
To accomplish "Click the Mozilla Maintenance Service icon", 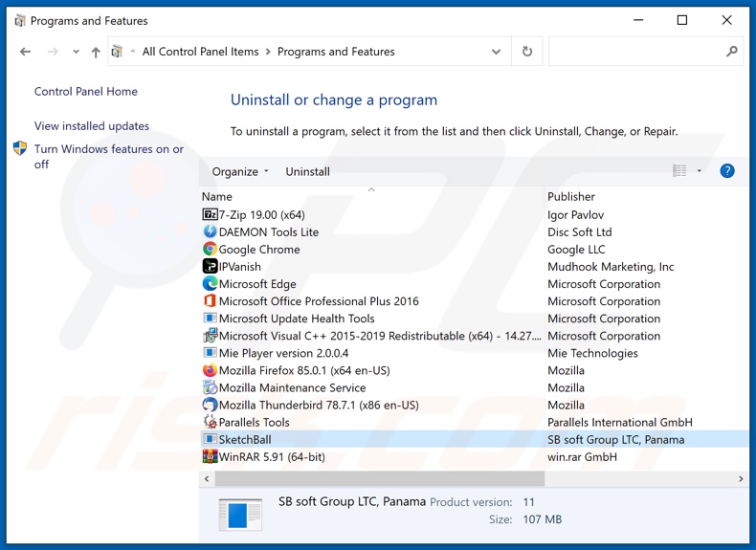I will (x=210, y=387).
